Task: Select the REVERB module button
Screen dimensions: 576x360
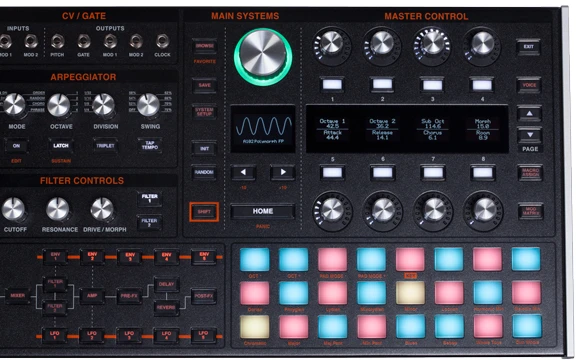Action: (166, 307)
